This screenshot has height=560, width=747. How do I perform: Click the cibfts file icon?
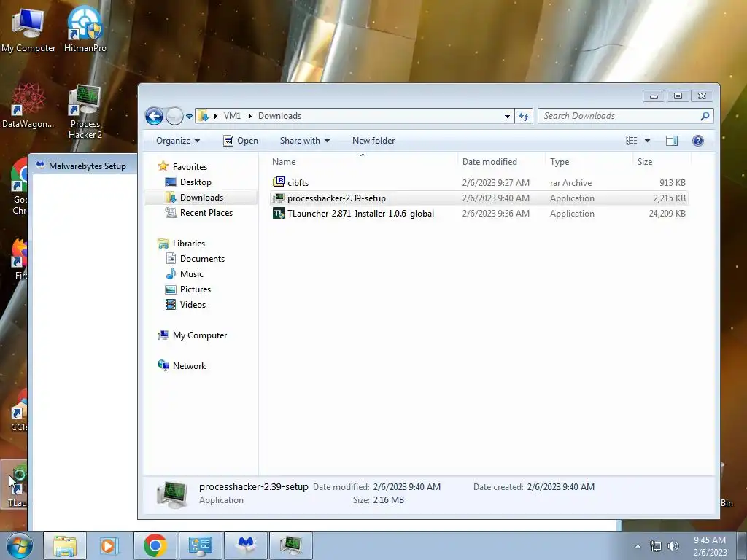point(278,182)
